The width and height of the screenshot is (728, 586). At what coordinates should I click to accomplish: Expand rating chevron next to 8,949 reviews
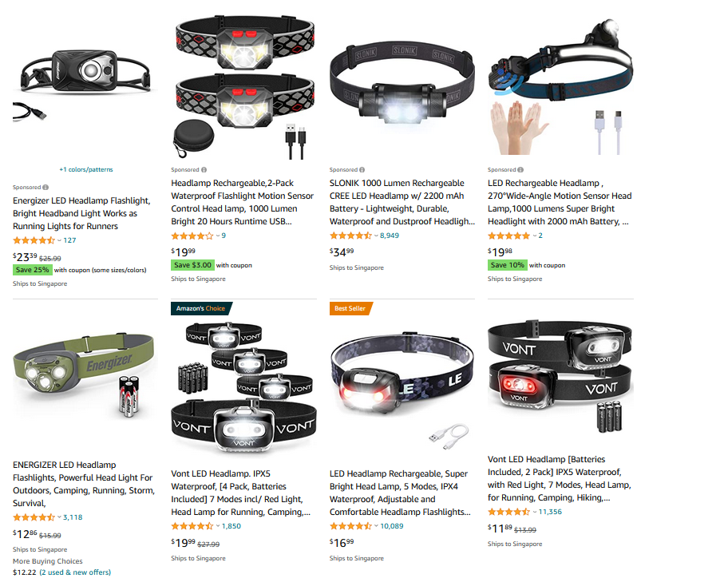376,236
